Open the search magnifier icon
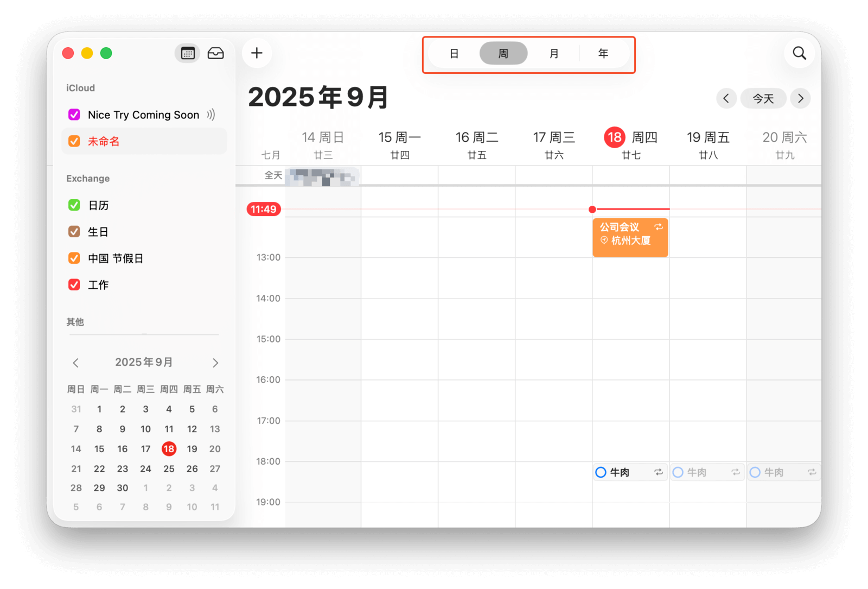Image resolution: width=868 pixels, height=589 pixels. 799,53
